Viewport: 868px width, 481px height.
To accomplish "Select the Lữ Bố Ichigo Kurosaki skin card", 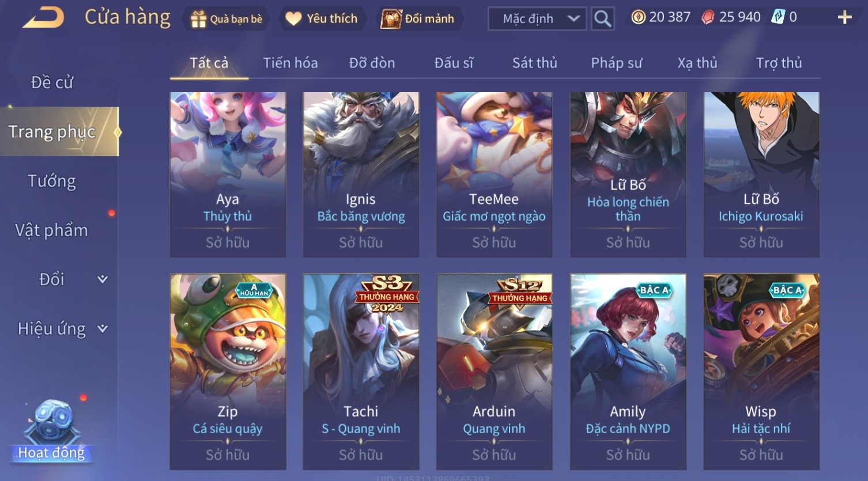I will pos(761,175).
